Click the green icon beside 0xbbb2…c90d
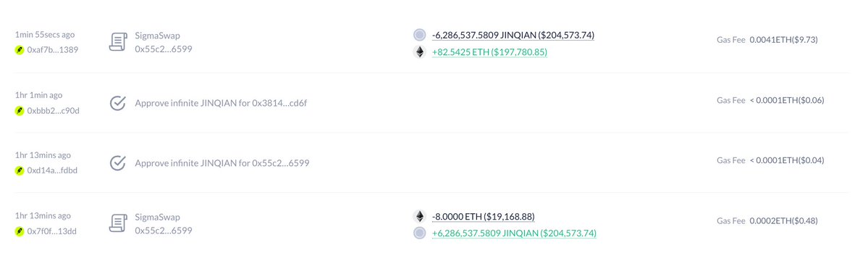This screenshot has height=269, width=868. click(x=20, y=110)
